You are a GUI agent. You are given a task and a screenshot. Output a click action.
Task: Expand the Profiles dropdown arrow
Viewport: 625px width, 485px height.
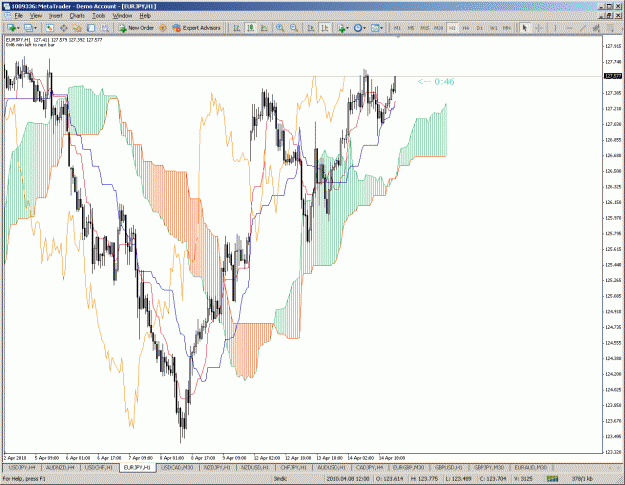tap(35, 28)
